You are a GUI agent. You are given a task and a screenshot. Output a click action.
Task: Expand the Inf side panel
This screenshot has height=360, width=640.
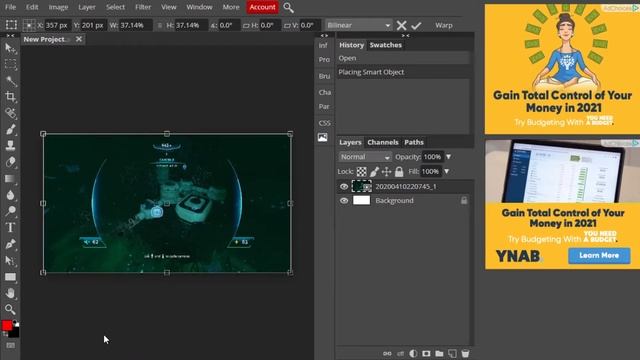pyautogui.click(x=323, y=46)
